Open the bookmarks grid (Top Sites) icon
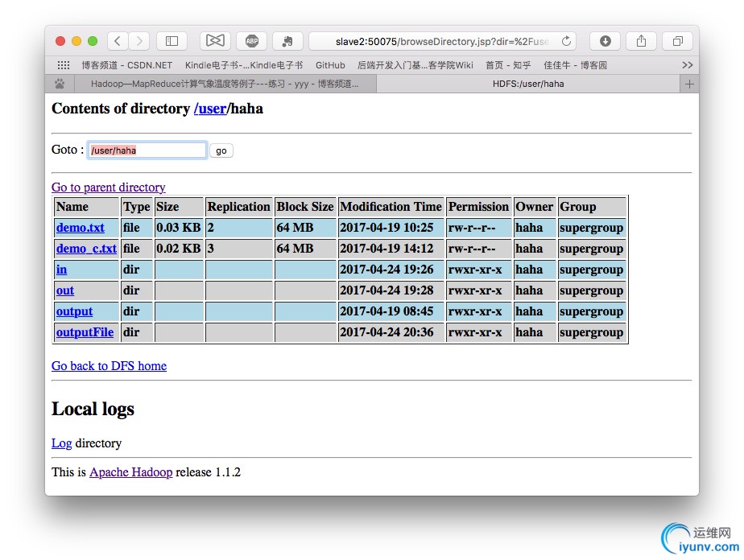Viewport: 744px width, 560px height. tap(63, 65)
